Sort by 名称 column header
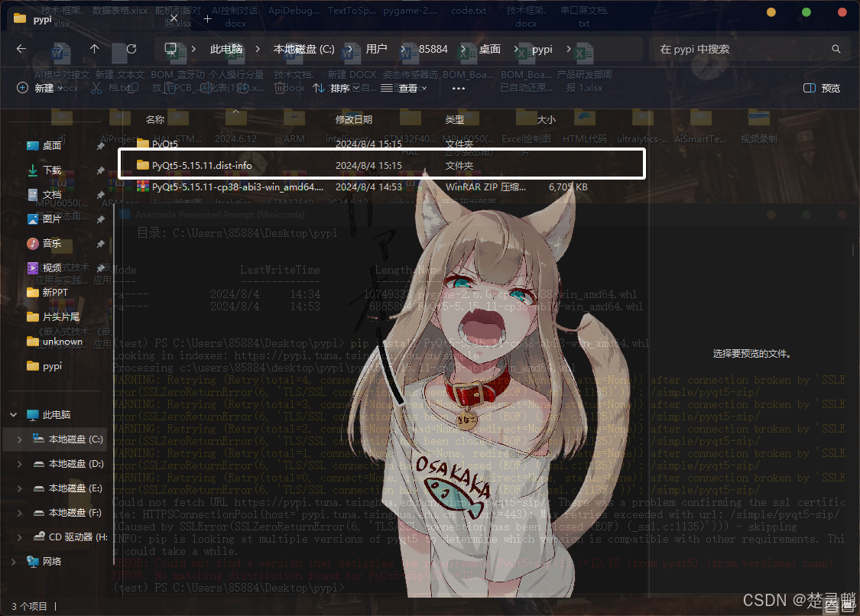The image size is (860, 616). point(155,119)
